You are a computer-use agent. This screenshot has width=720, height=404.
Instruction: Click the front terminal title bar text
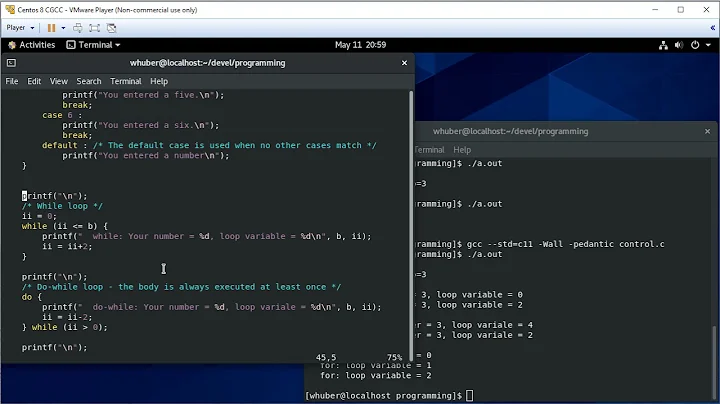(208, 63)
